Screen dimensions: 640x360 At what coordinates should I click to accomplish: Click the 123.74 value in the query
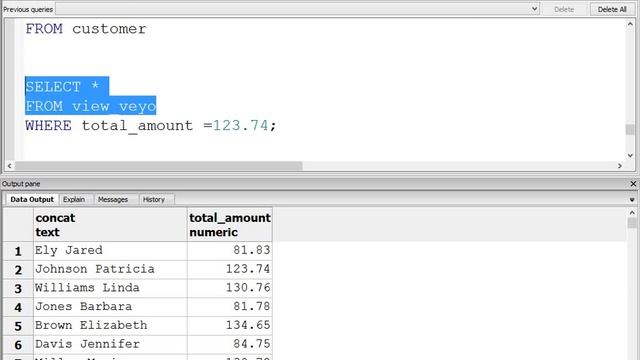click(x=240, y=126)
